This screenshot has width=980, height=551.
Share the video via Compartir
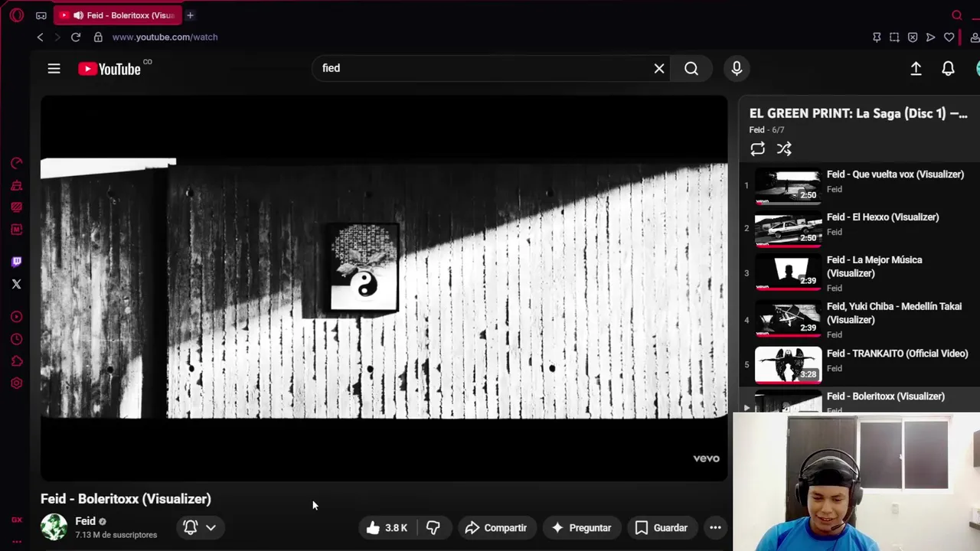[496, 527]
